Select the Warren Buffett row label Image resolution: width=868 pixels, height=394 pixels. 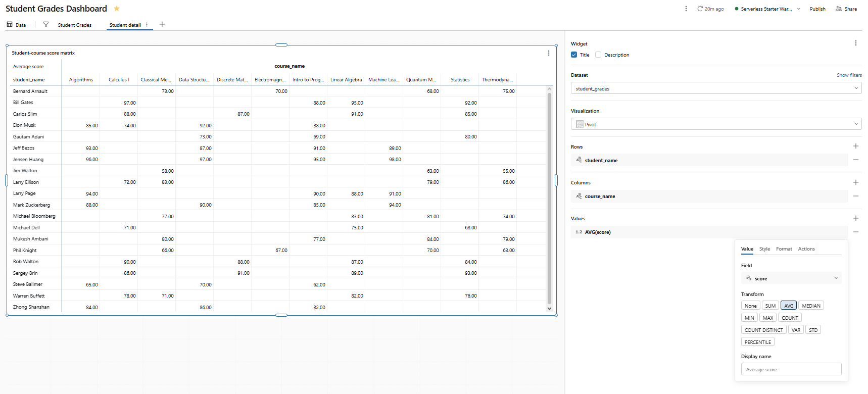click(x=29, y=296)
